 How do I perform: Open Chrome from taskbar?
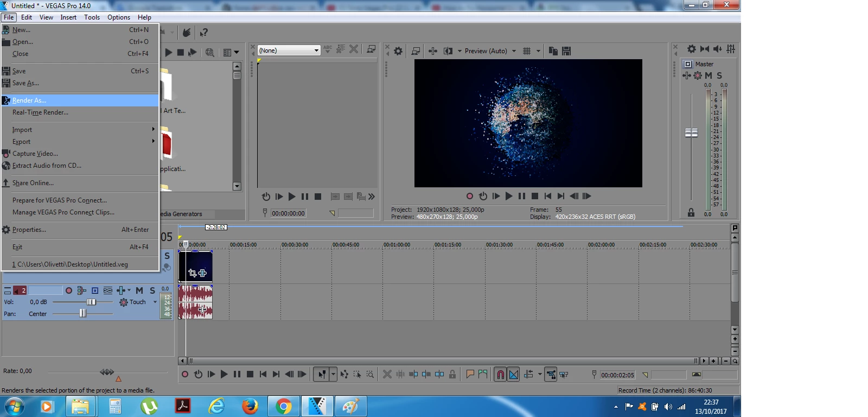(x=284, y=406)
